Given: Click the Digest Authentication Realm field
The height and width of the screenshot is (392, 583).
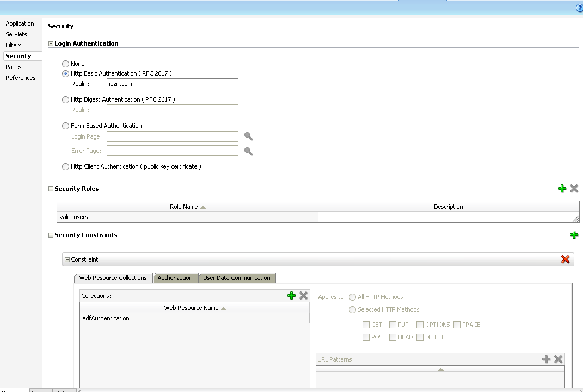Looking at the screenshot, I should coord(173,110).
